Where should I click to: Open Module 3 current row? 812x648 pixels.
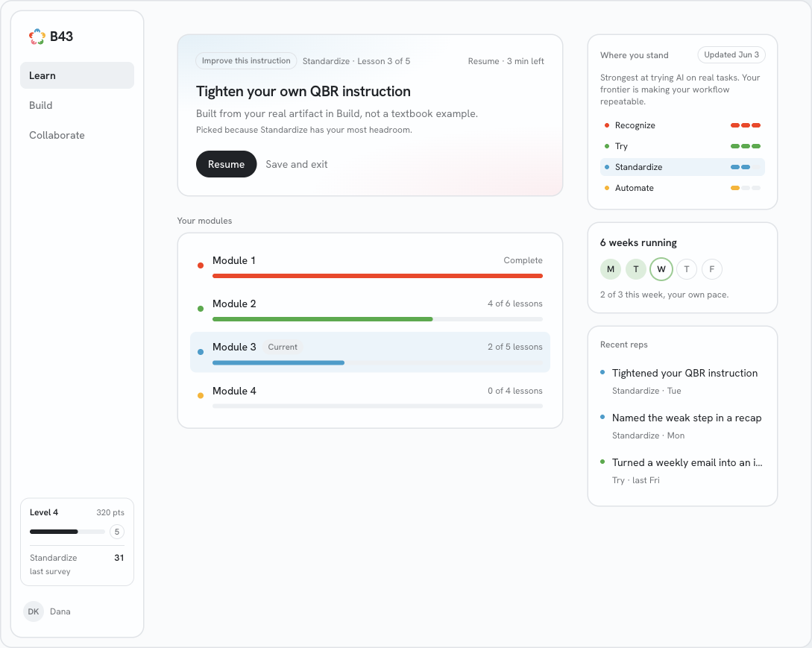click(371, 352)
